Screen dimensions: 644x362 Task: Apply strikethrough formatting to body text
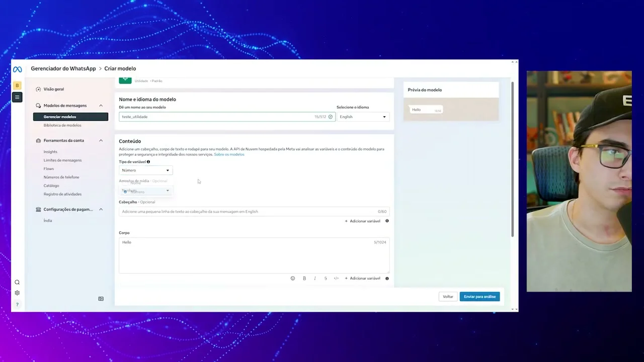click(326, 278)
